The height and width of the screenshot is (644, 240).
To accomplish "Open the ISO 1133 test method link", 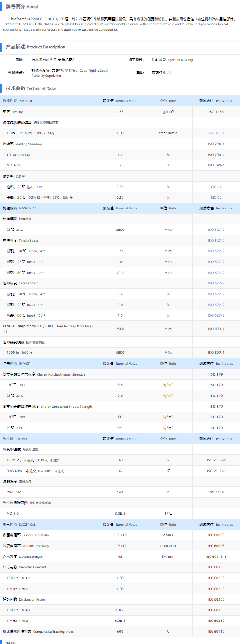I will [x=216, y=133].
